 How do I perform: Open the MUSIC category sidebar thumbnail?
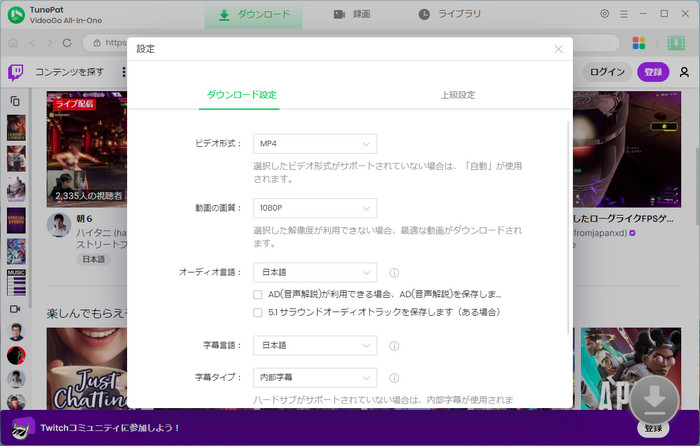tap(16, 282)
